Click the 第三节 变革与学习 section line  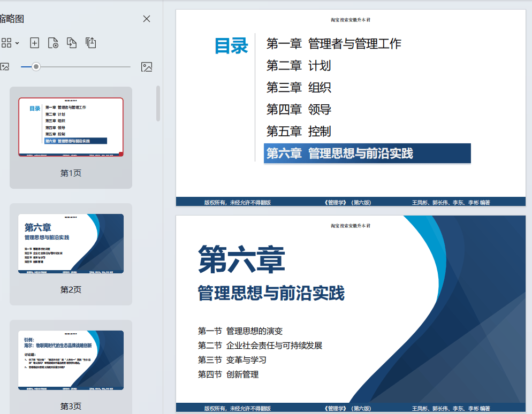(x=232, y=360)
